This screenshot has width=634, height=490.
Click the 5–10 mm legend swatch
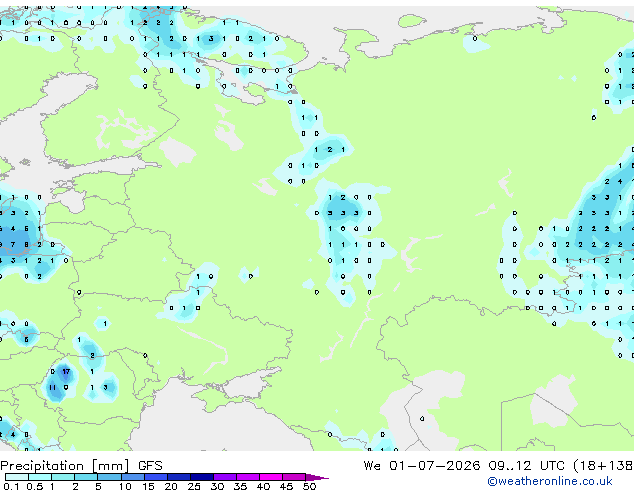(109, 477)
